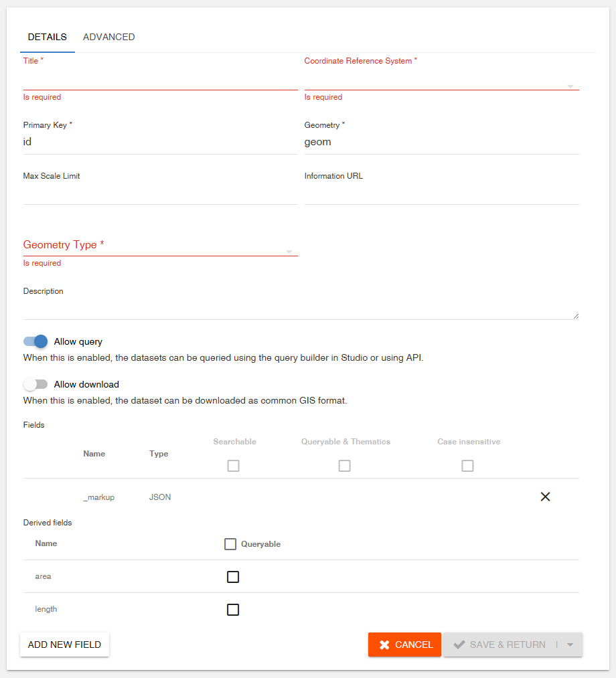Check the Searchable checkbox

233,465
